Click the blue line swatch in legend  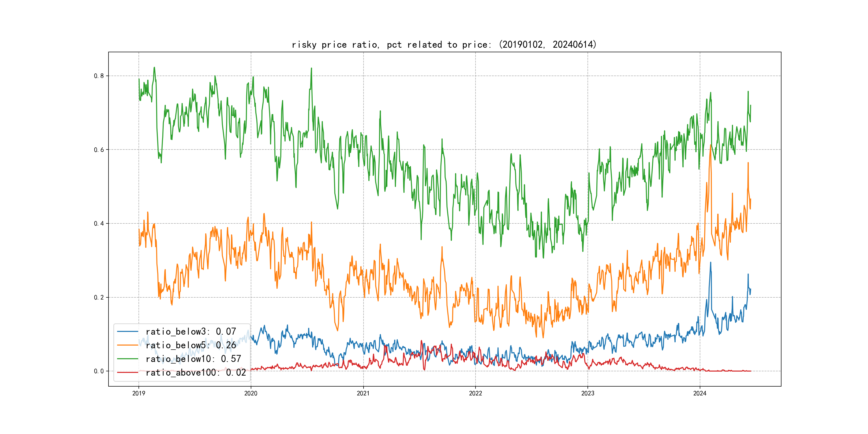[127, 332]
